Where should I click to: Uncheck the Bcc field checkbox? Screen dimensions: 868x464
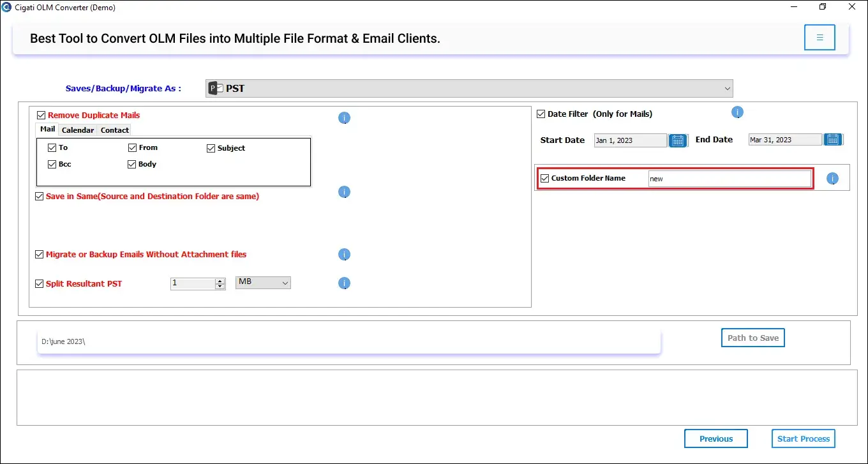pos(52,164)
